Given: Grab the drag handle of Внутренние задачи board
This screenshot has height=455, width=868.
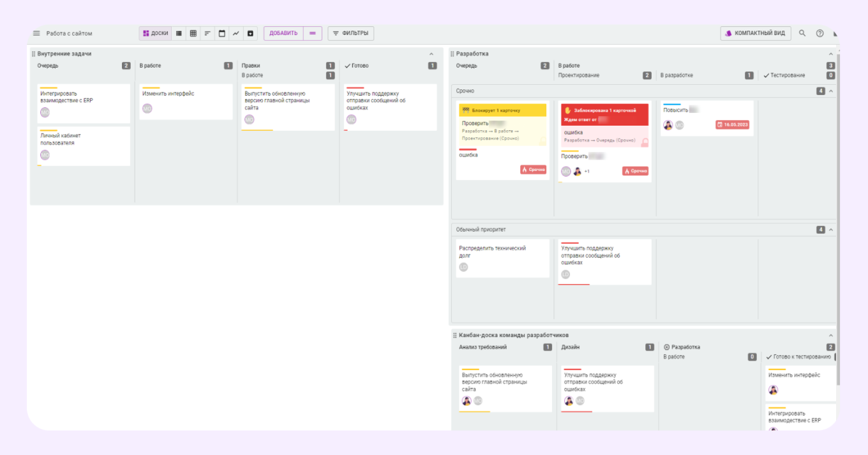Looking at the screenshot, I should point(33,54).
